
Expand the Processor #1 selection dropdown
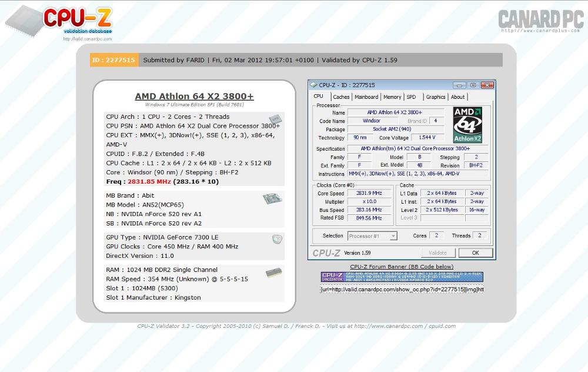[x=393, y=236]
